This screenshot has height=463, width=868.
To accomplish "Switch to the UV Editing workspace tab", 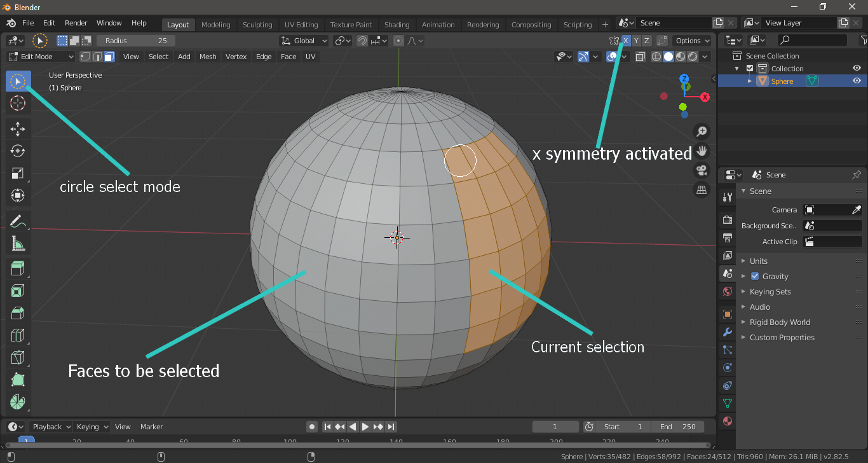I will pyautogui.click(x=301, y=25).
